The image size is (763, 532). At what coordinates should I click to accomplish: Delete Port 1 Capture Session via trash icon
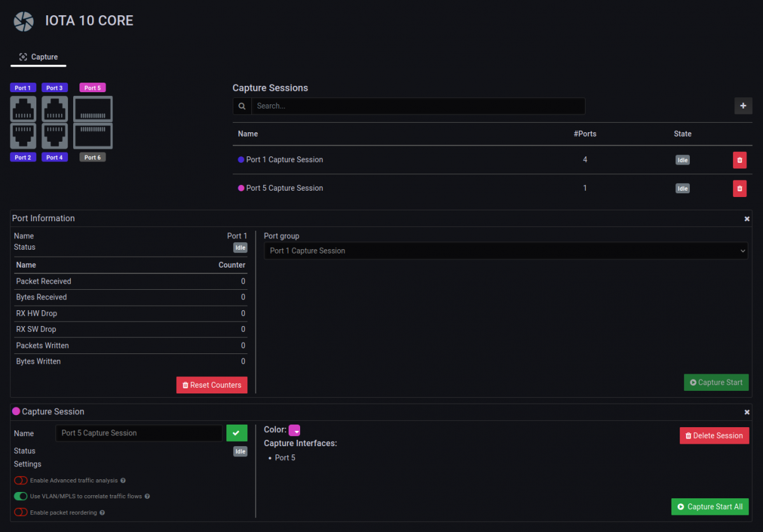click(739, 160)
